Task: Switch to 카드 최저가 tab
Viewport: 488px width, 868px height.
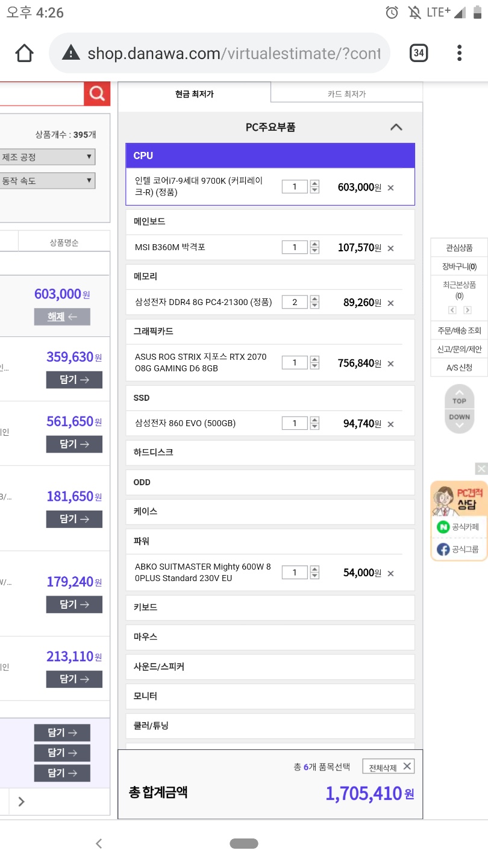Action: (x=346, y=94)
